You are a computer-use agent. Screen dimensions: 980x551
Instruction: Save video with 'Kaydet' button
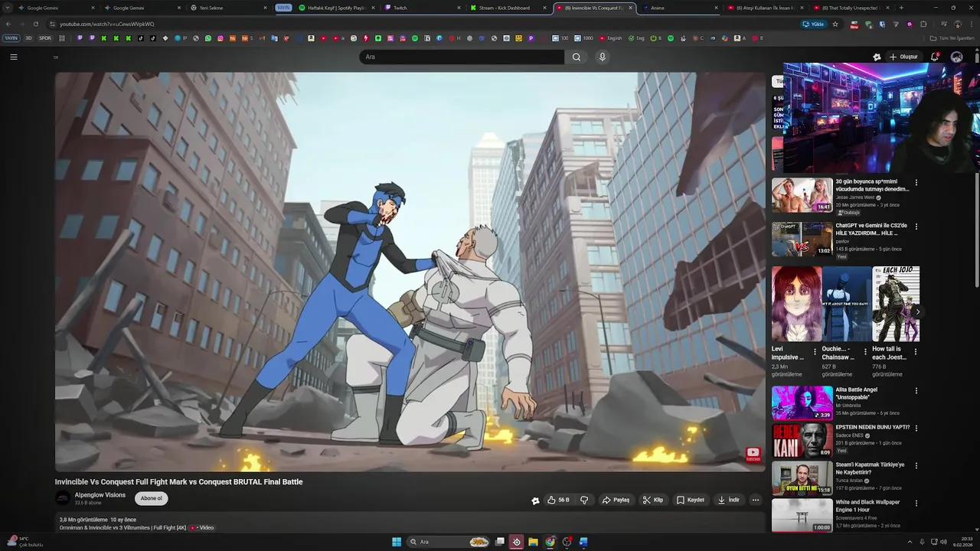690,500
